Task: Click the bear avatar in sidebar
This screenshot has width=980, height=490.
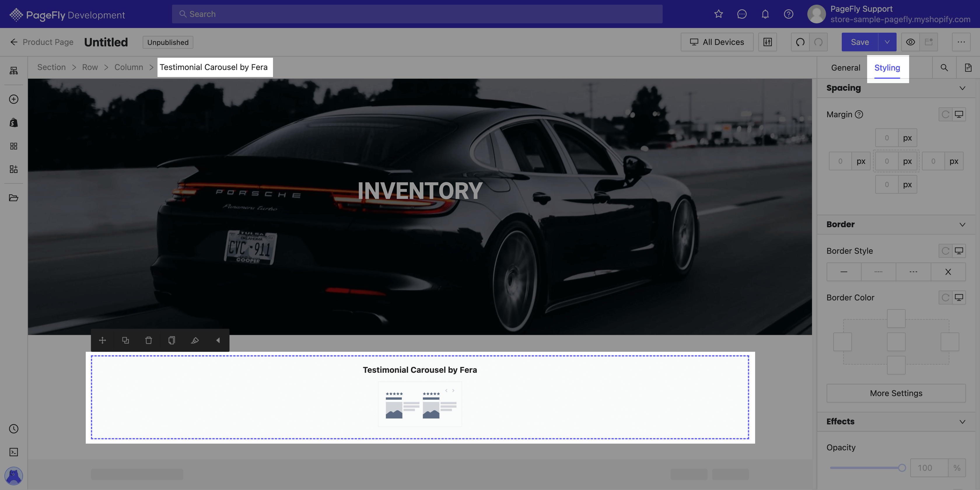Action: pos(14,475)
